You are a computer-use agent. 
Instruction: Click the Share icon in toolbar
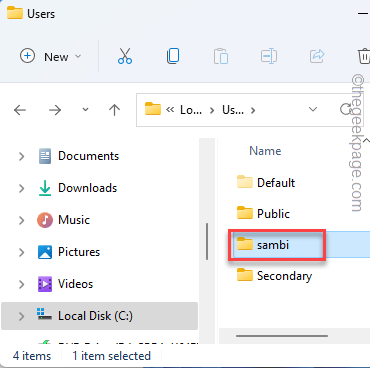tap(317, 56)
